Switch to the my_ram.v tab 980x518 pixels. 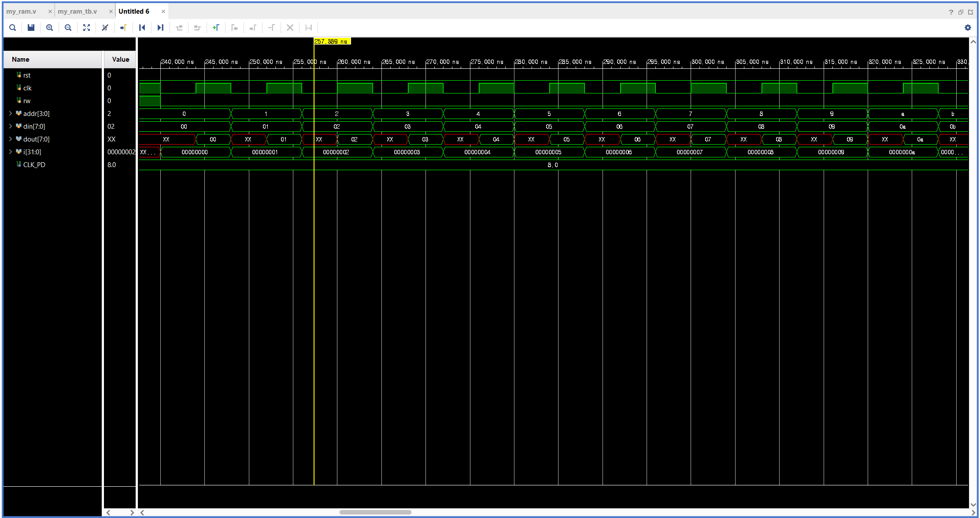[22, 11]
